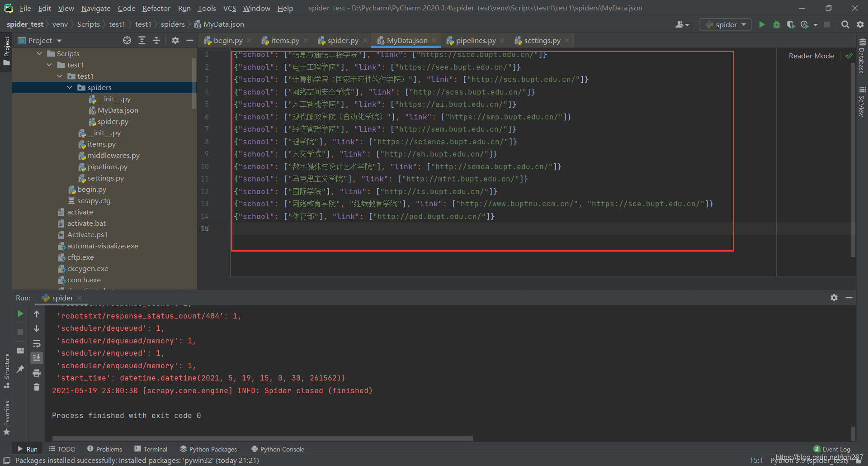Toggle soft-wrap in the Run console

[37, 343]
